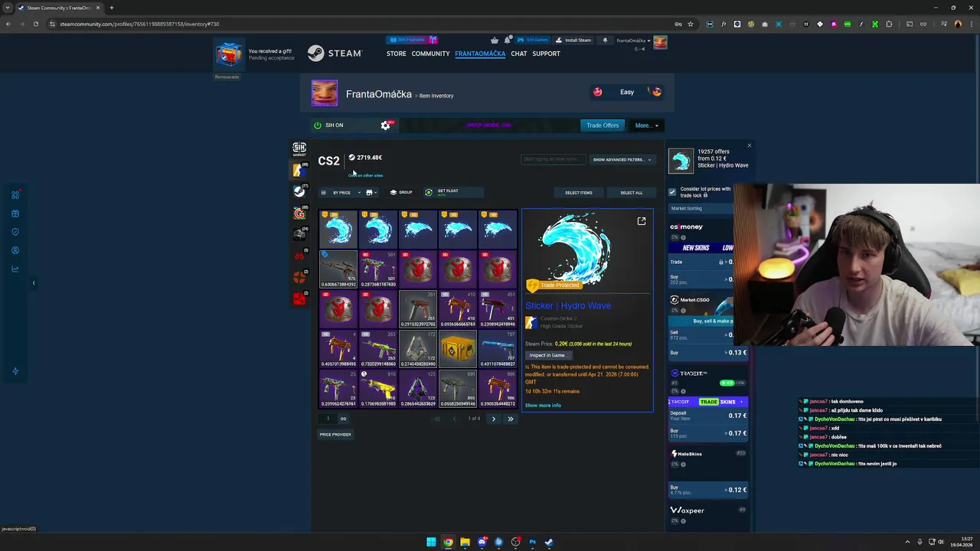The height and width of the screenshot is (551, 980).
Task: Expand the More... dropdown
Action: point(646,126)
